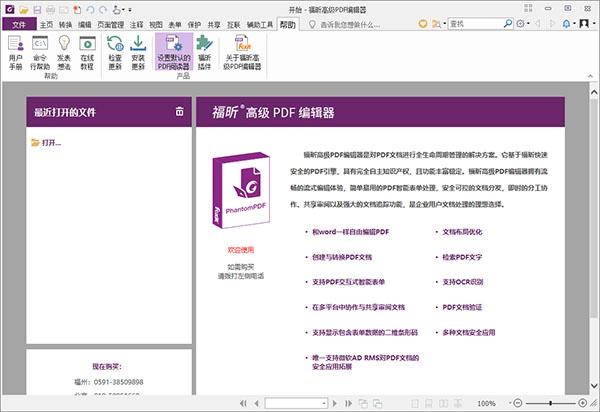
Task: Click the Foxit app logo in title bar
Action: coord(10,9)
